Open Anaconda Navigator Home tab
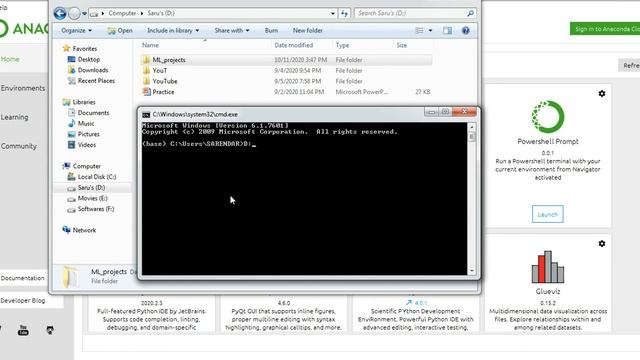The height and width of the screenshot is (360, 640). (10, 59)
